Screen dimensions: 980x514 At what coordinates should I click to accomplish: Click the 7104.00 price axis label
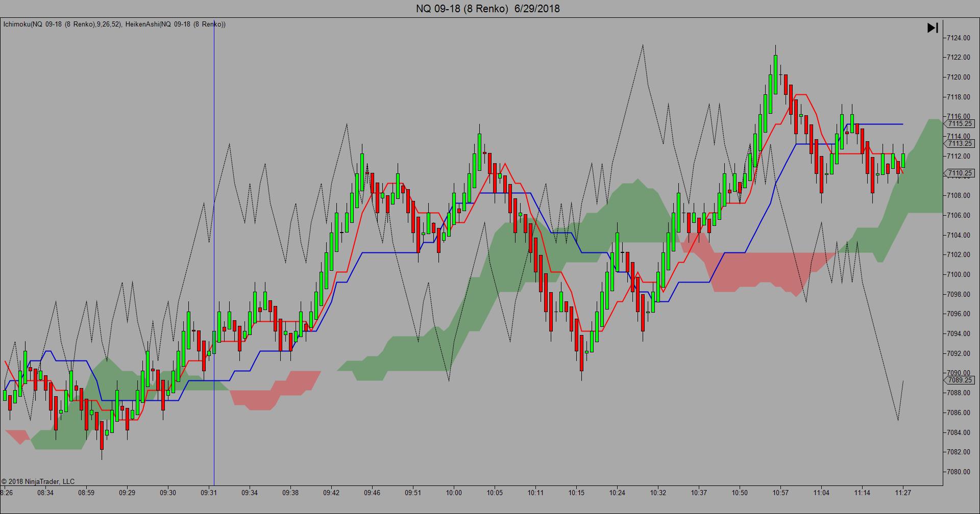coord(959,235)
